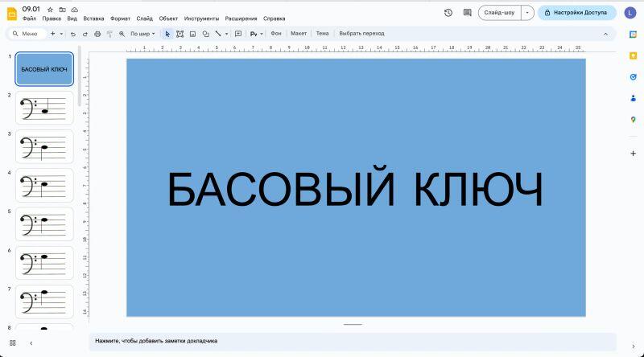644x357 pixels.
Task: Click the Фон background button
Action: tap(276, 34)
